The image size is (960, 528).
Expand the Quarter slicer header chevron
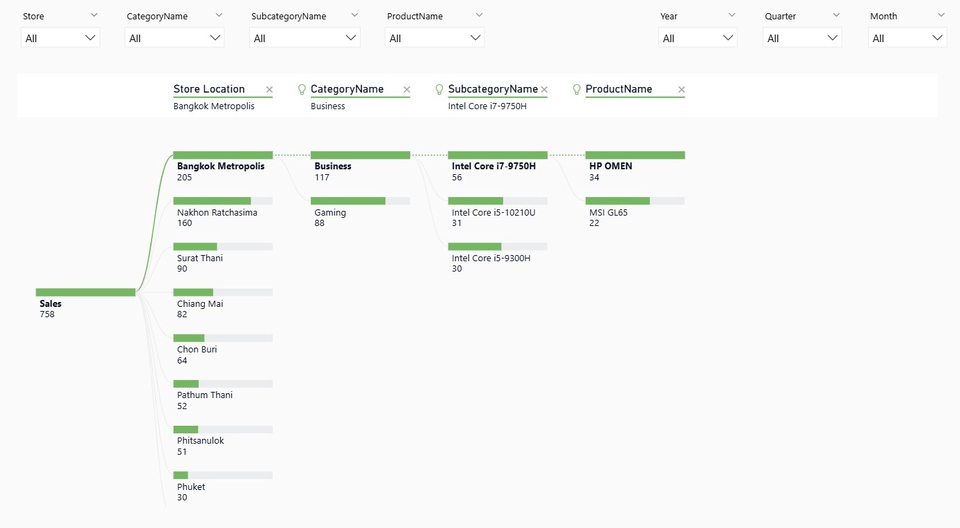pyautogui.click(x=836, y=15)
